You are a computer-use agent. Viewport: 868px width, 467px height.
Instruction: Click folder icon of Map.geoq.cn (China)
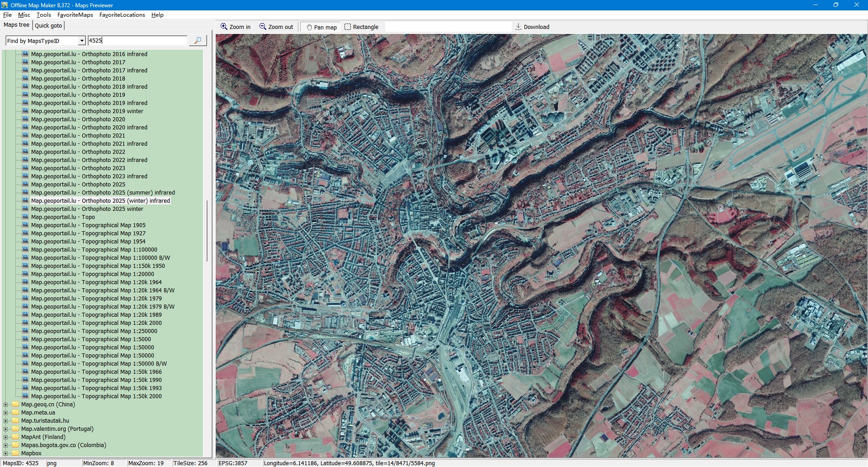tap(15, 405)
